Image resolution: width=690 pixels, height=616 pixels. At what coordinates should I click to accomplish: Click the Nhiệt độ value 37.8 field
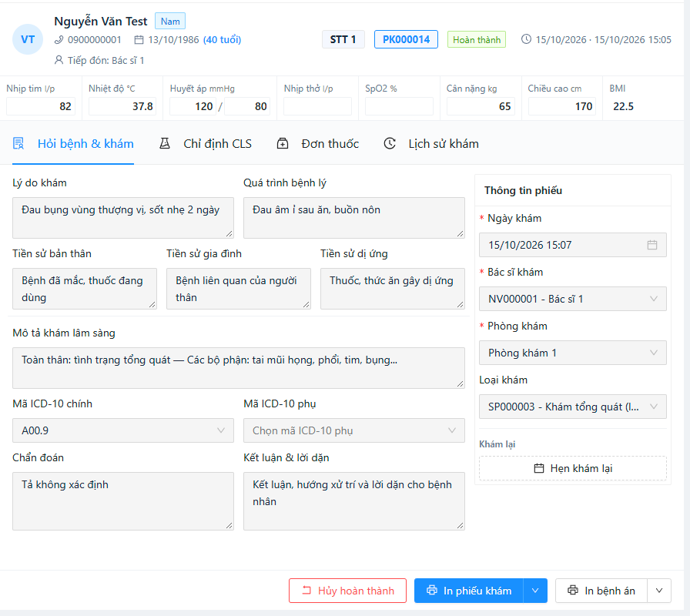click(x=122, y=106)
